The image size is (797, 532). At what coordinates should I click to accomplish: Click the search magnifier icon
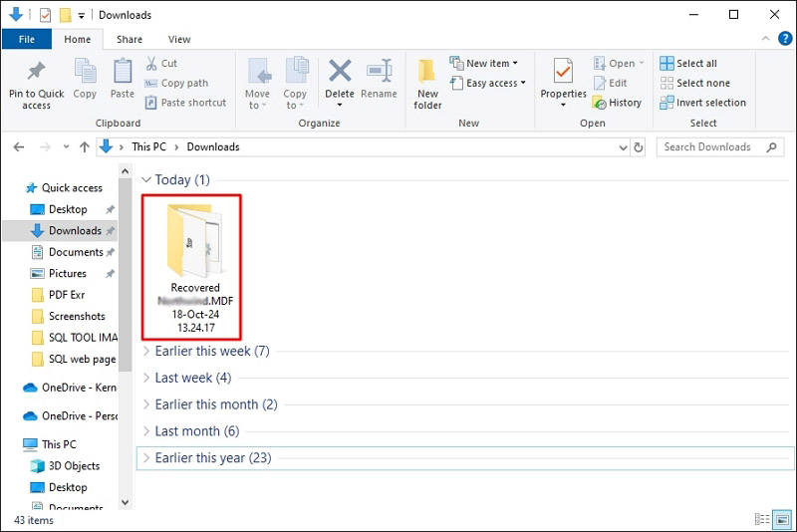click(771, 147)
